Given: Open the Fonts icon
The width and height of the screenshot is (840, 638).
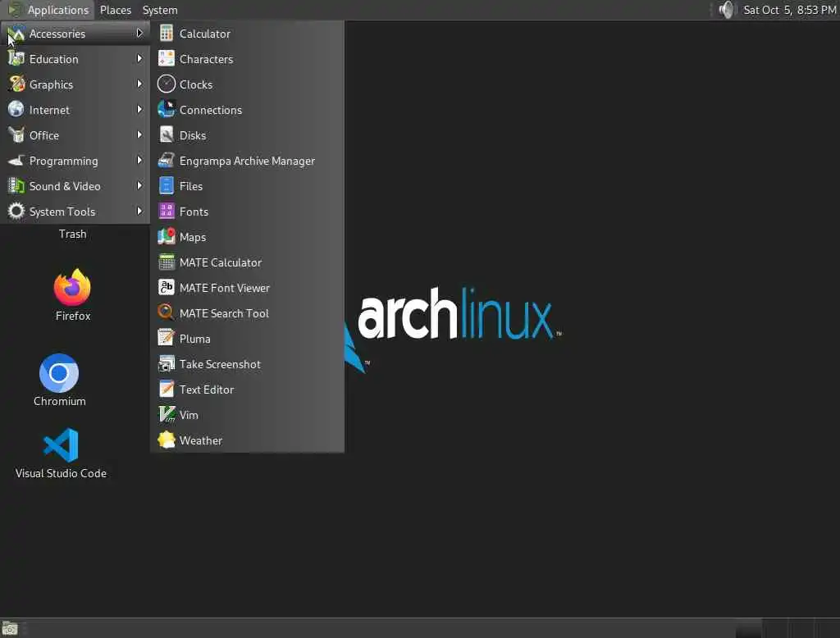Looking at the screenshot, I should 166,211.
